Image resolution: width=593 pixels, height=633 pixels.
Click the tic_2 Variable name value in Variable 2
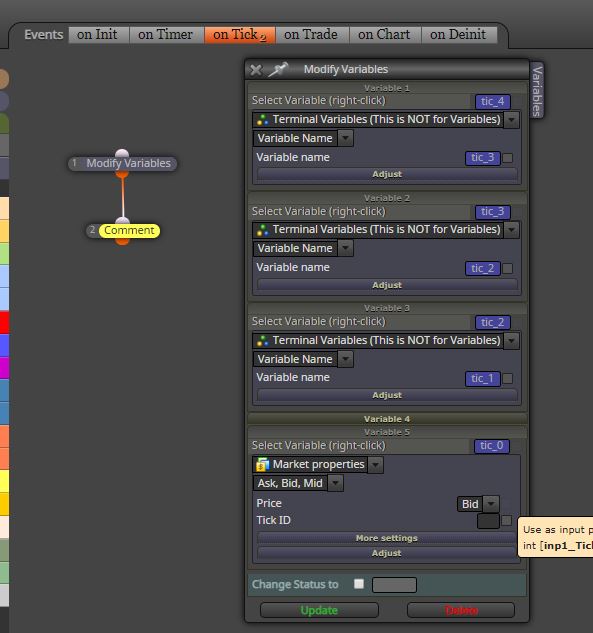click(483, 269)
